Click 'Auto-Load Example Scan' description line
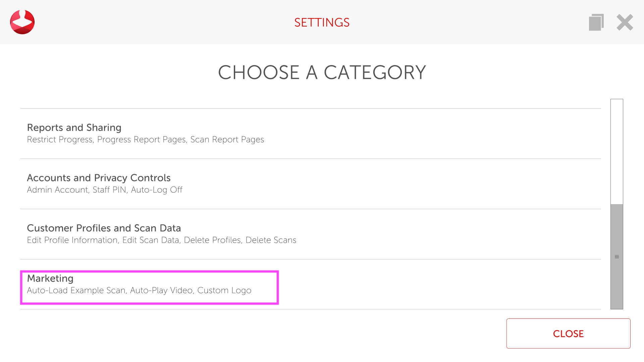This screenshot has height=362, width=644. point(76,291)
